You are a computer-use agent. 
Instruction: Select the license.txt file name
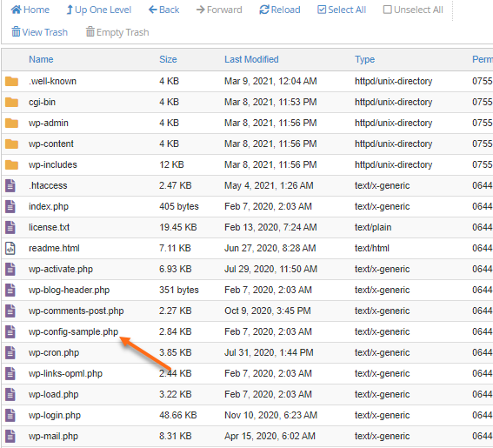(49, 227)
